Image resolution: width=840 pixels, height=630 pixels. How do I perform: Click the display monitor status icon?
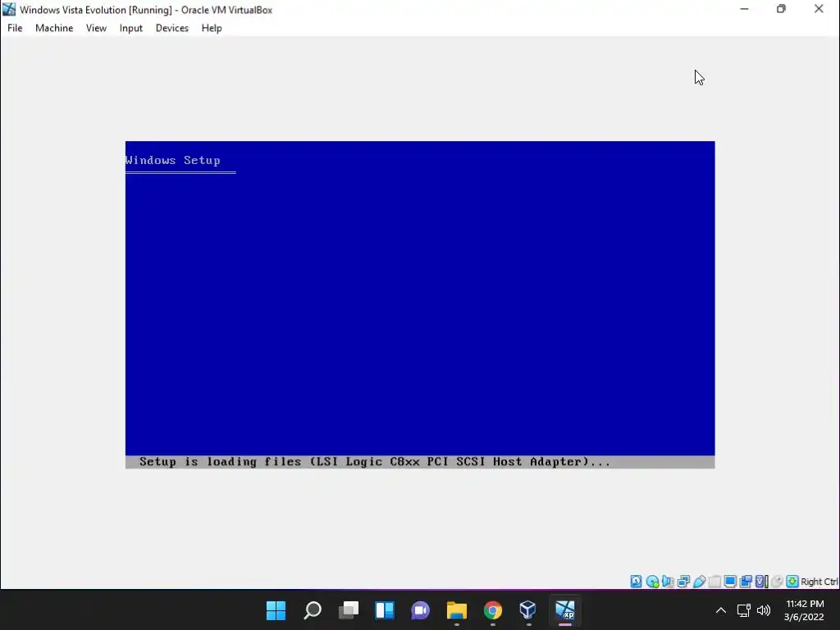coord(730,582)
